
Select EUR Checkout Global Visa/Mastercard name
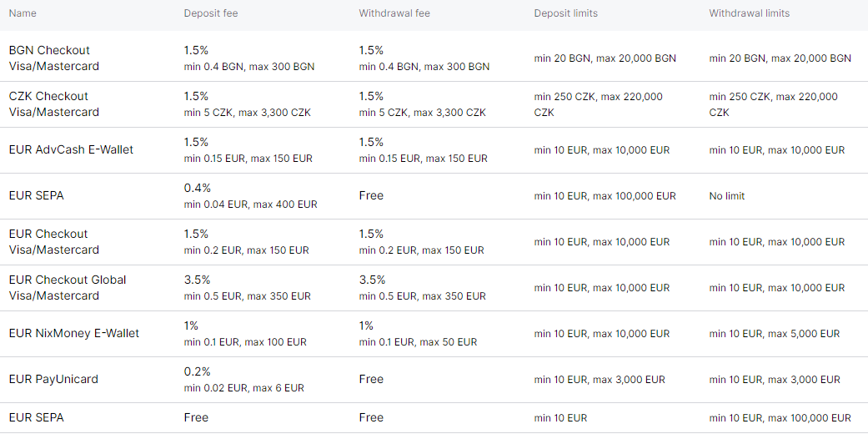[68, 288]
